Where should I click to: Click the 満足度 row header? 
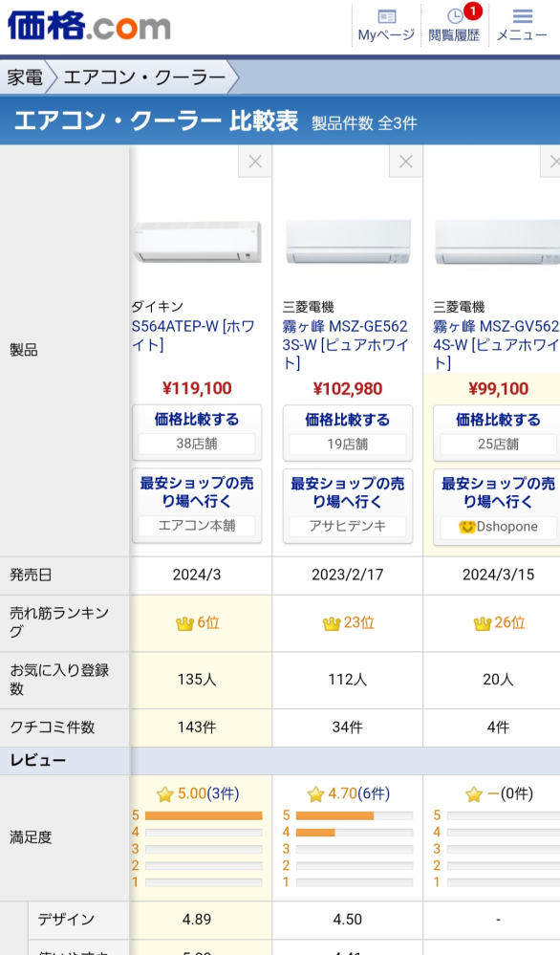65,837
